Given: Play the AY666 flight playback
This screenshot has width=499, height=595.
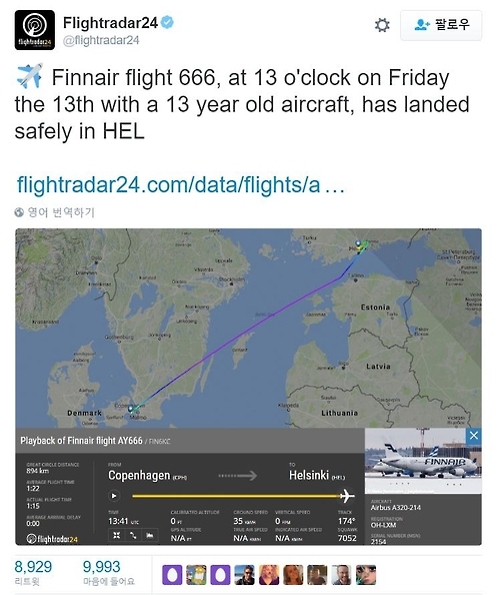Looking at the screenshot, I should pos(113,496).
